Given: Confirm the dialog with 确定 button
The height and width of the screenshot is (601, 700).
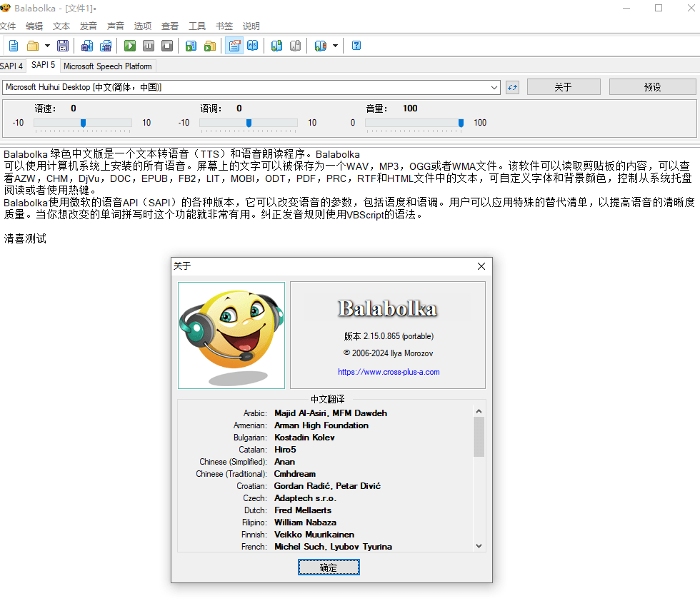Looking at the screenshot, I should pos(329,567).
